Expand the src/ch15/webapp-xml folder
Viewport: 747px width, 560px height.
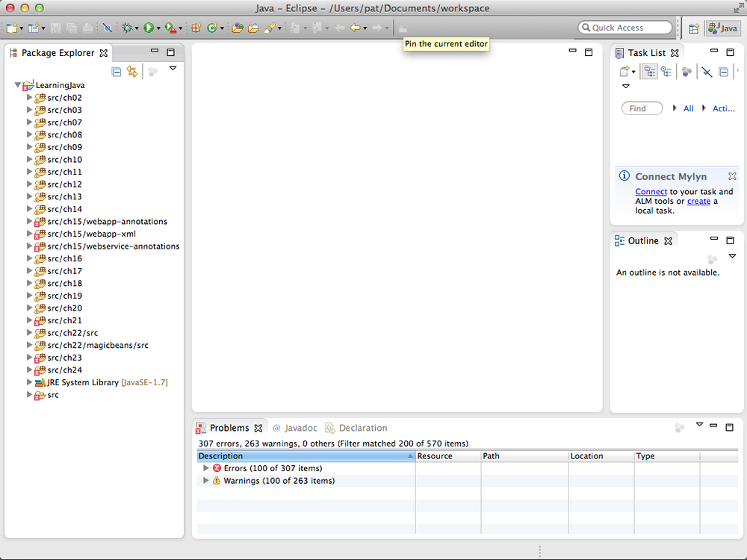pyautogui.click(x=29, y=233)
